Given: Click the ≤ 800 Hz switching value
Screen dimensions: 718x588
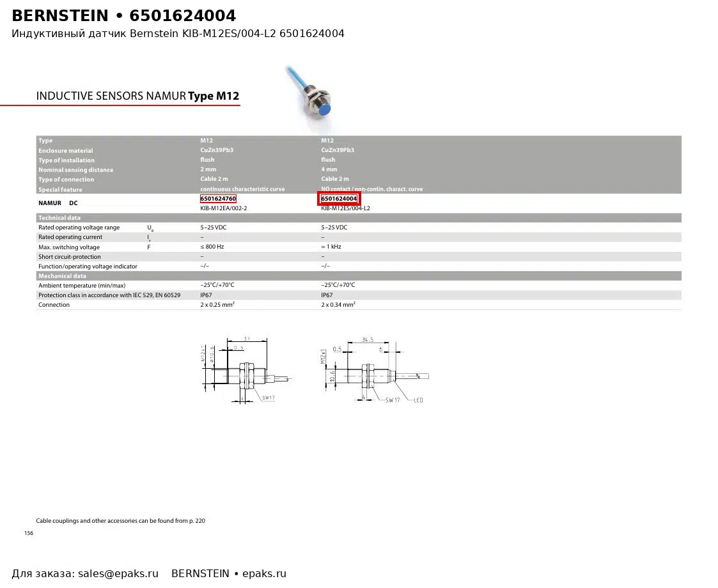Looking at the screenshot, I should [x=212, y=247].
